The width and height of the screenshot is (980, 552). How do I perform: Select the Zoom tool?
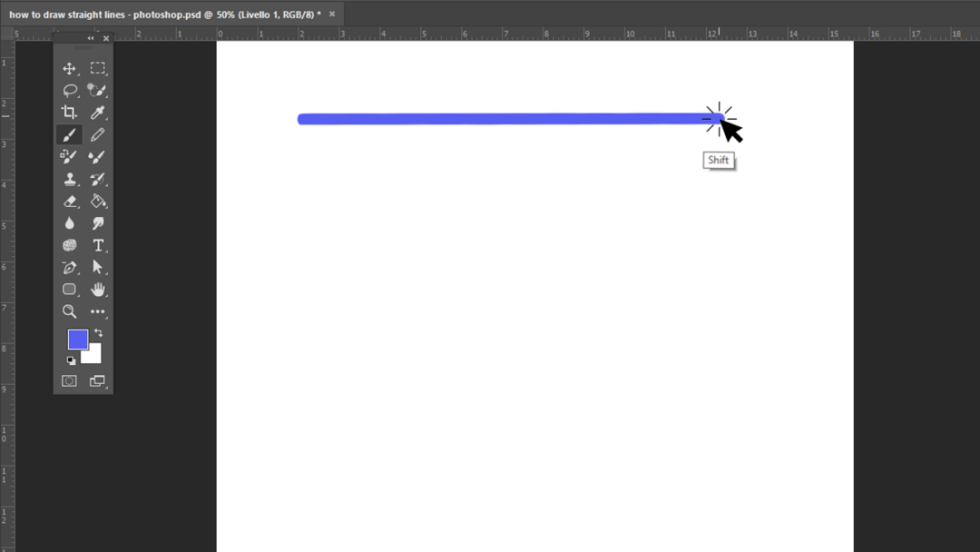[x=70, y=311]
